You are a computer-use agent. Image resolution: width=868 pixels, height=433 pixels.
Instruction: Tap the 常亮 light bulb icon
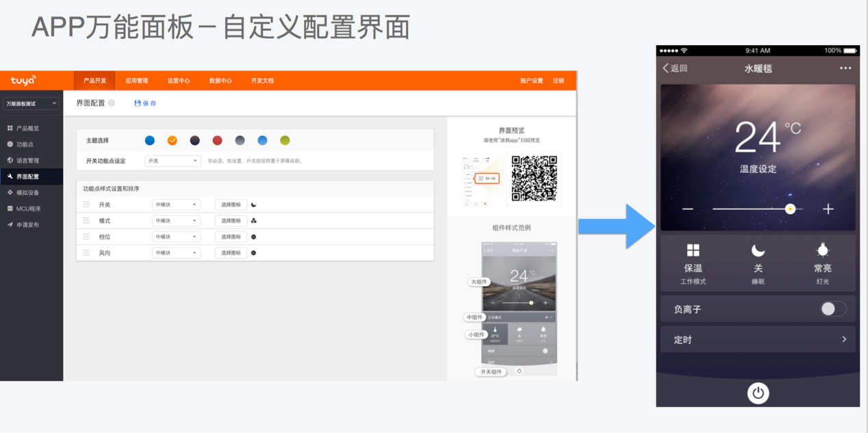coord(822,250)
